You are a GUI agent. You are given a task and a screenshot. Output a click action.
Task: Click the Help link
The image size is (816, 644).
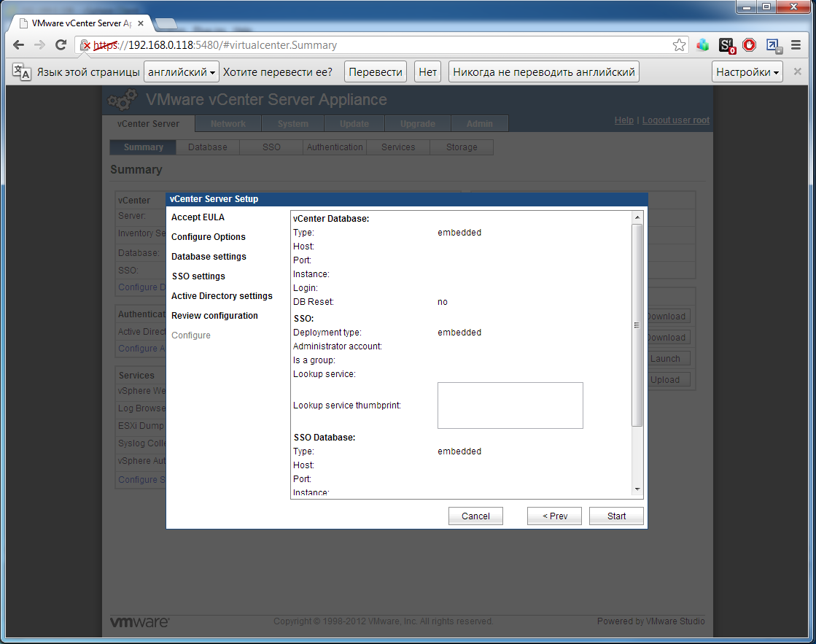point(624,120)
